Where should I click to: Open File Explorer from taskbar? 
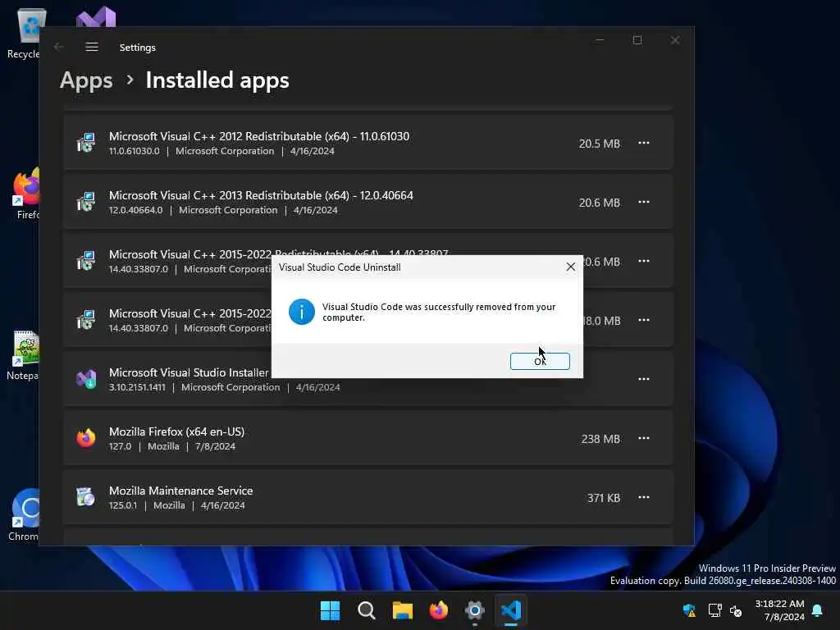(402, 610)
